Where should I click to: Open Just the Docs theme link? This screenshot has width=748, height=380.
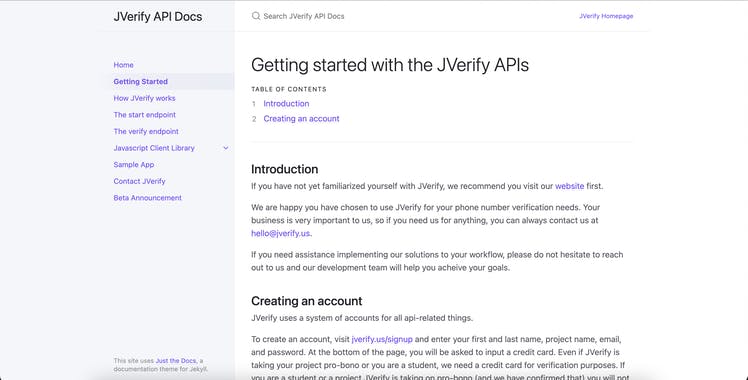pos(176,361)
